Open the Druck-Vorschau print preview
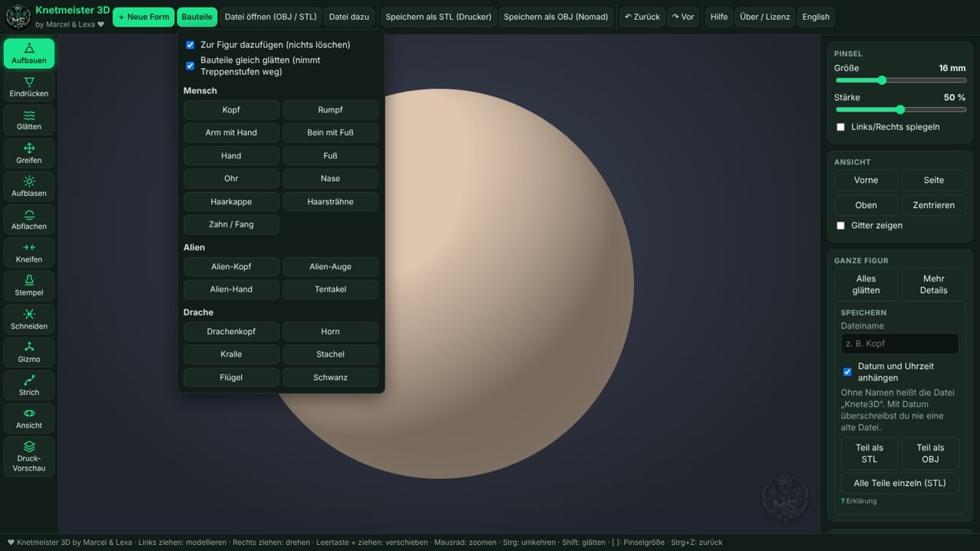 pyautogui.click(x=29, y=456)
